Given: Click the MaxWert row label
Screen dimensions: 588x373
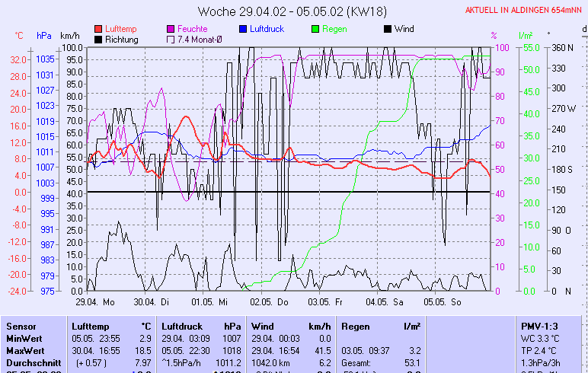Looking at the screenshot, I should [25, 350].
